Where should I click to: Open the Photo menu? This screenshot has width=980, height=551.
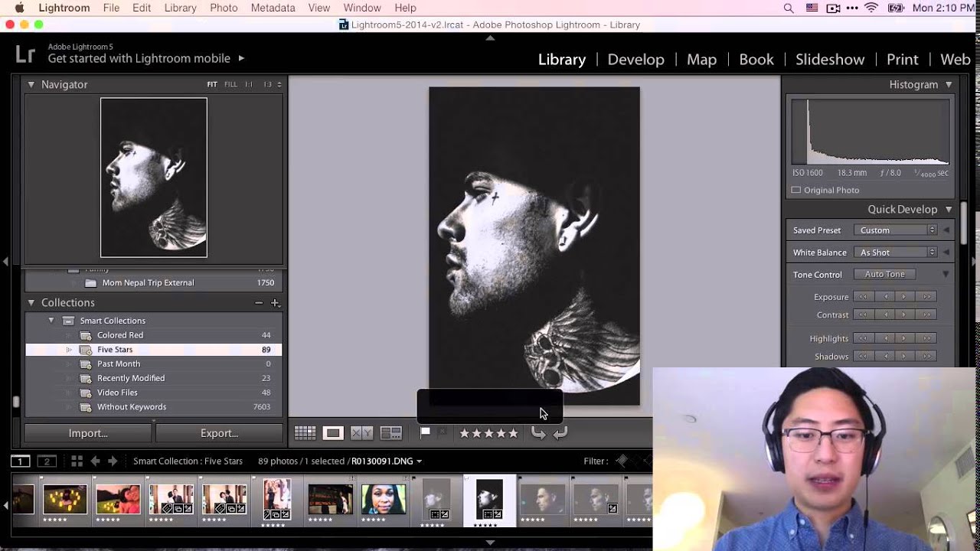pos(224,8)
